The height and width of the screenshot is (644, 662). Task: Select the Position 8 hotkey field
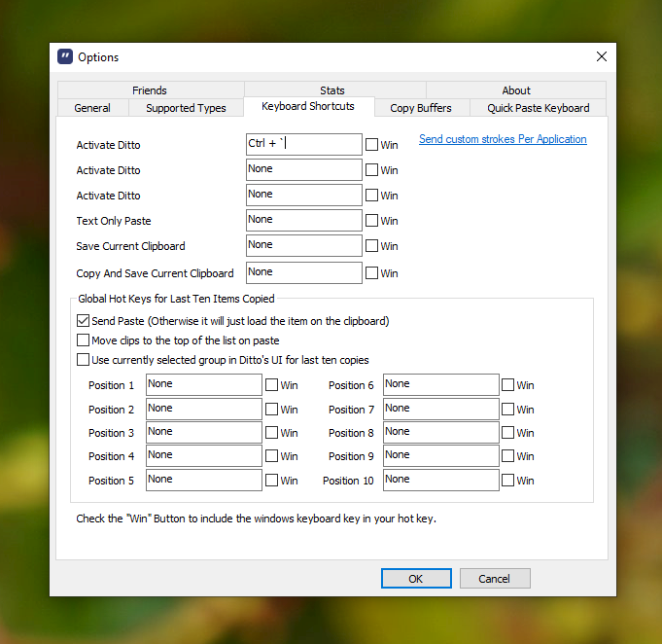[441, 432]
